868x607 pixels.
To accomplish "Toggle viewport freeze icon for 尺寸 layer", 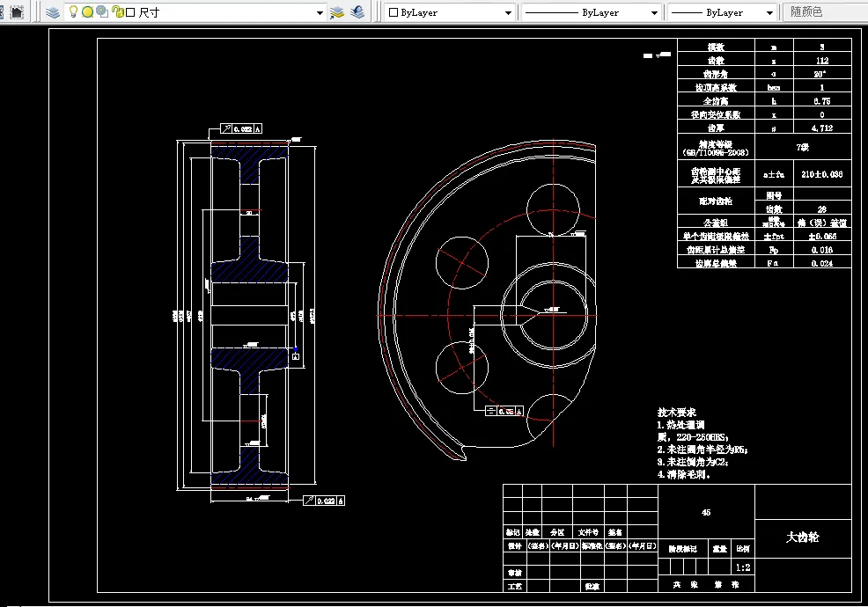I will (102, 11).
